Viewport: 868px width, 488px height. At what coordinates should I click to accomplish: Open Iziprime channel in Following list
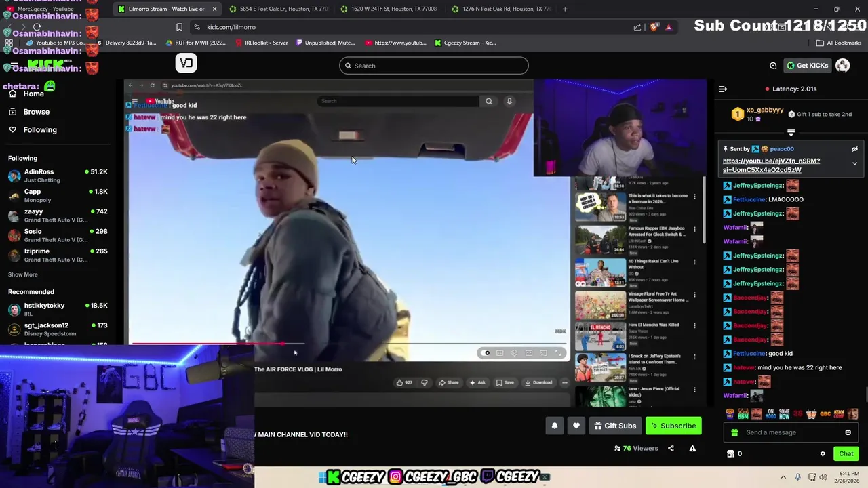[58, 255]
